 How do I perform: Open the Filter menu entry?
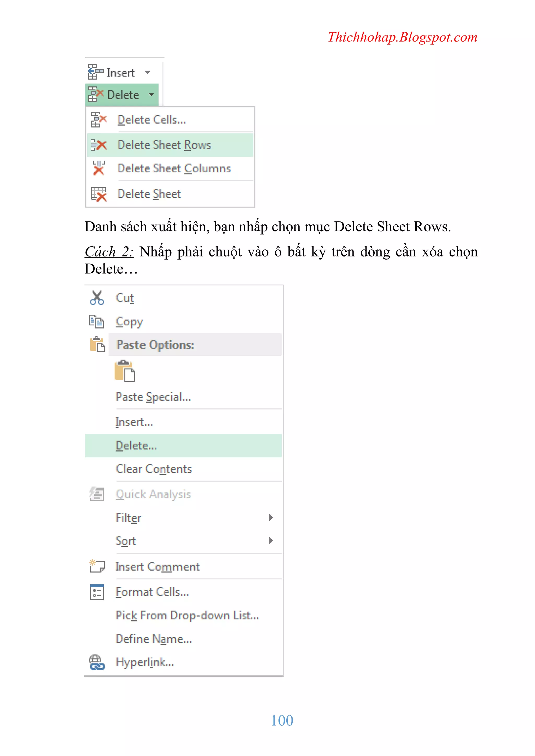[x=183, y=517]
